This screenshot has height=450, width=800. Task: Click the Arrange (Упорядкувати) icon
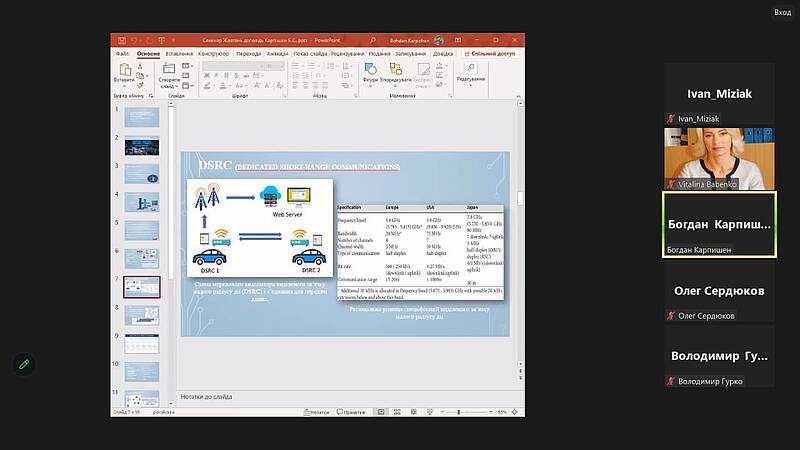click(x=397, y=71)
